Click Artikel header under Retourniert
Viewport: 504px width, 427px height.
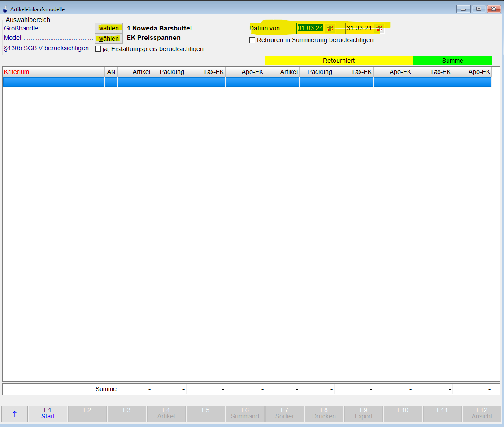[x=282, y=72]
